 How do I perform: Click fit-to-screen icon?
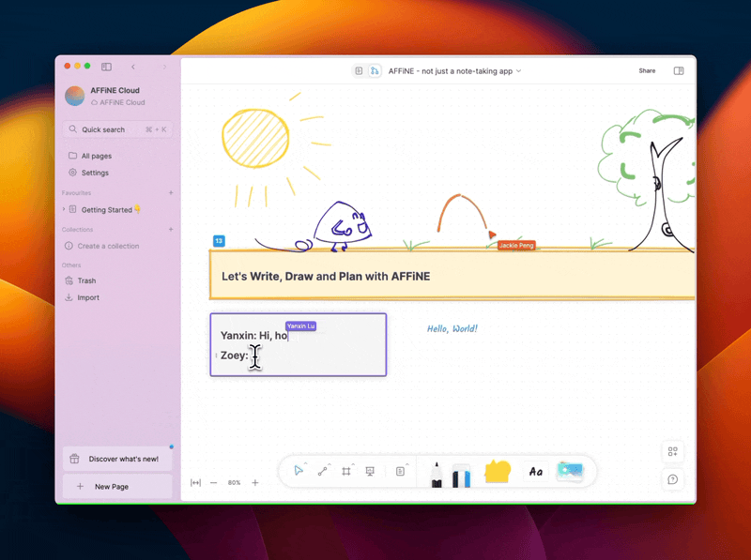[x=195, y=482]
